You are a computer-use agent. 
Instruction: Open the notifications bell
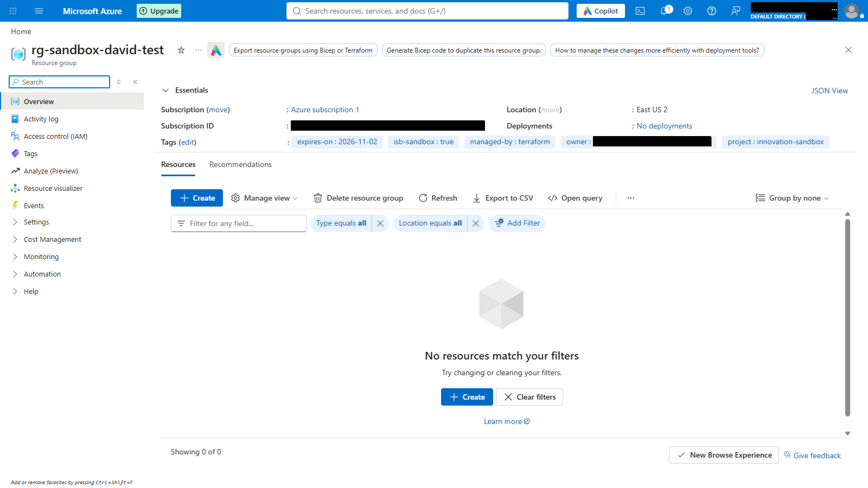(665, 11)
